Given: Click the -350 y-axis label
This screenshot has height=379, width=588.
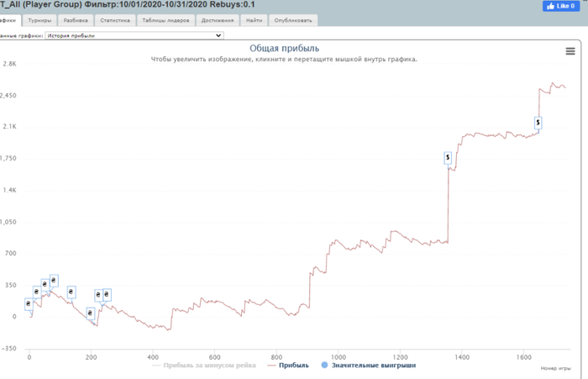Looking at the screenshot, I should point(9,349).
